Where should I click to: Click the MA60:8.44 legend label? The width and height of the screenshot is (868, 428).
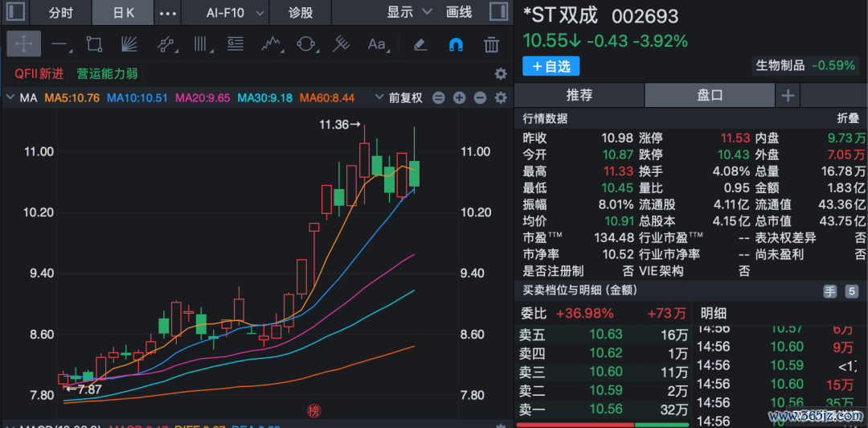tap(327, 98)
